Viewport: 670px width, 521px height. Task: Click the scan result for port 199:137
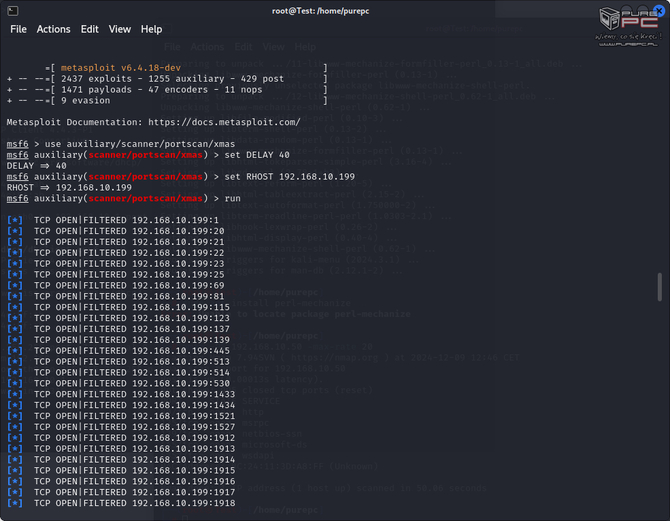point(118,329)
